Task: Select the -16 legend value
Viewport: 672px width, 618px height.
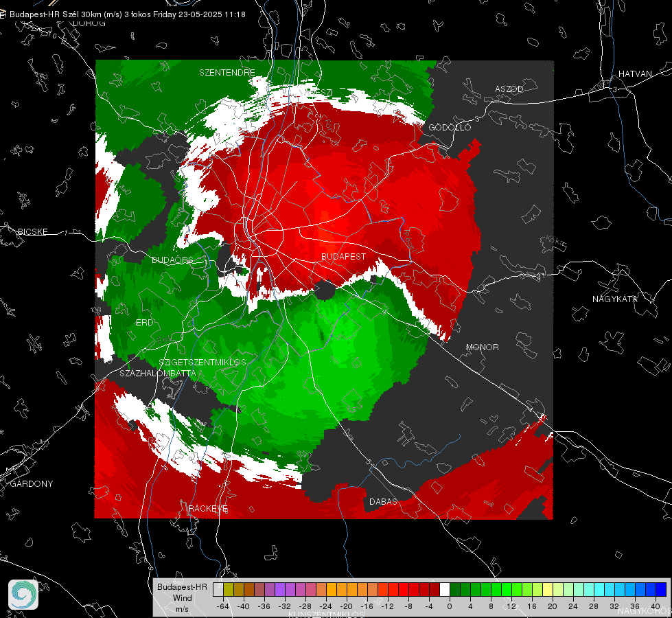Action: click(367, 606)
